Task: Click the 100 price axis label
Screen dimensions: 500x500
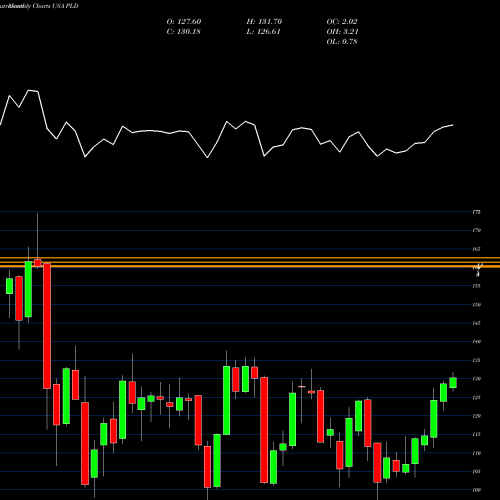Action: click(x=477, y=490)
